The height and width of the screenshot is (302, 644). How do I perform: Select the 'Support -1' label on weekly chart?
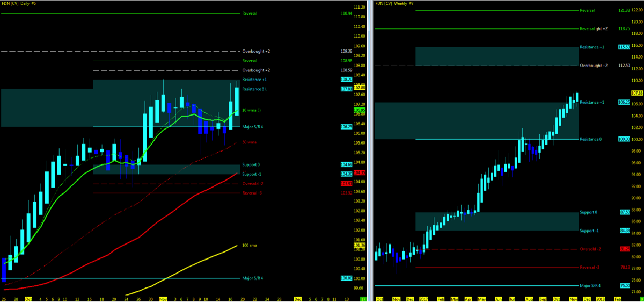[590, 231]
